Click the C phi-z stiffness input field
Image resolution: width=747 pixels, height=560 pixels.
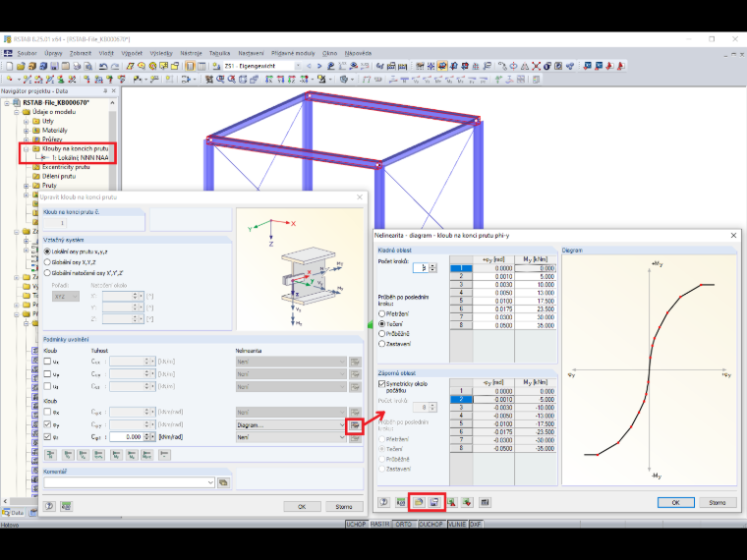126,436
